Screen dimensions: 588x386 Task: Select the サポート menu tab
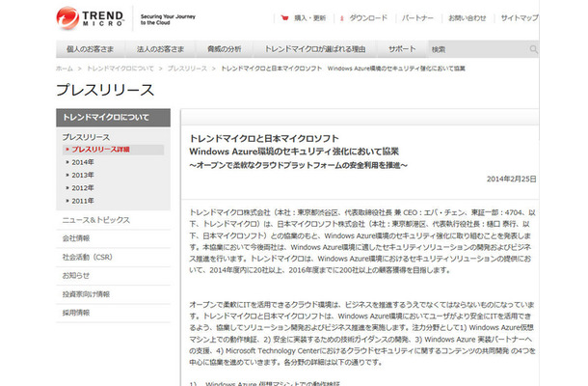402,49
